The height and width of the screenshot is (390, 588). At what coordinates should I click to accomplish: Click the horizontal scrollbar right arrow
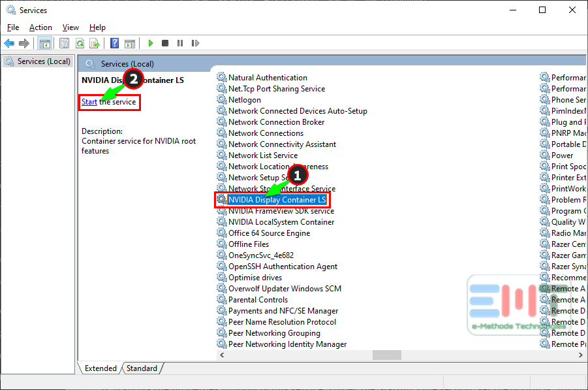(581, 355)
